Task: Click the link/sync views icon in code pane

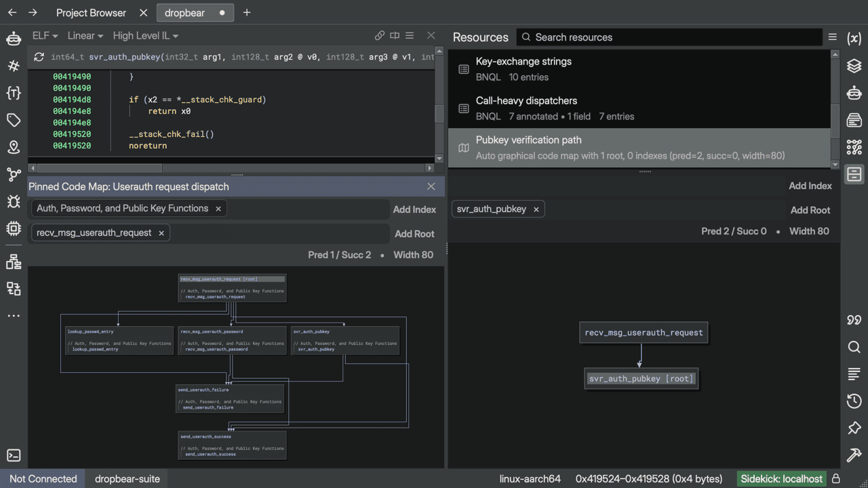Action: tap(380, 35)
